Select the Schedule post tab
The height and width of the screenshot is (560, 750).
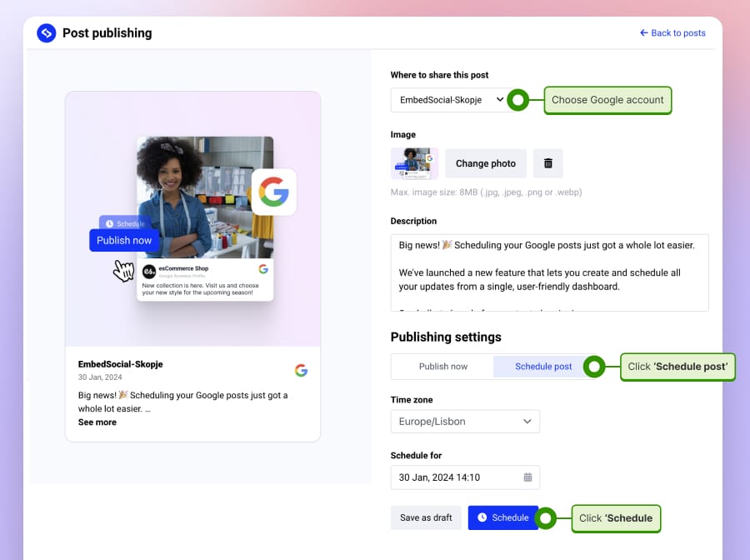(542, 366)
